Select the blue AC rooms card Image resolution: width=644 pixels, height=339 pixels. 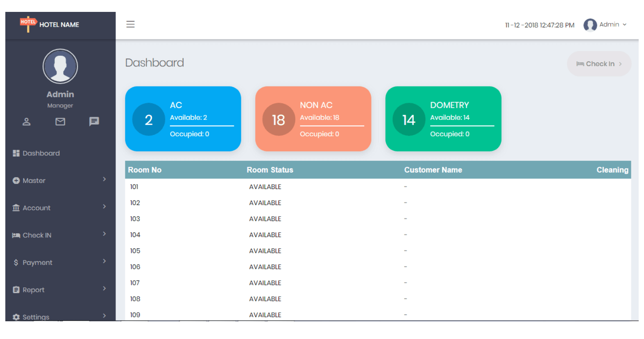[x=183, y=119]
